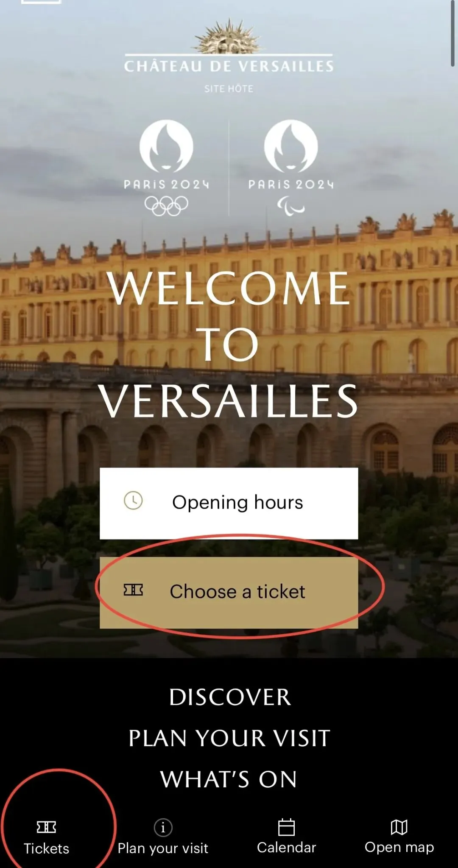Open Plan your visit info icon

point(163,827)
